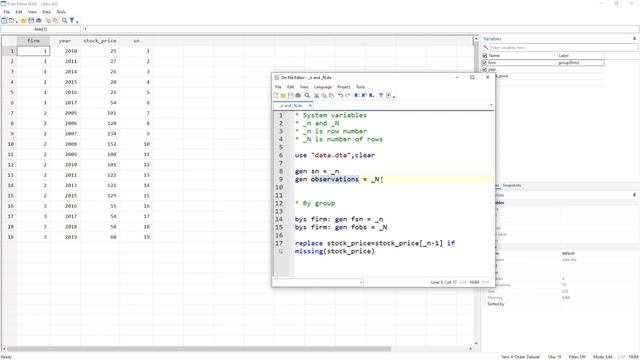Go to next bookmark icon in Do-file Editor
Viewport: 640px width, 360px height.
click(371, 95)
